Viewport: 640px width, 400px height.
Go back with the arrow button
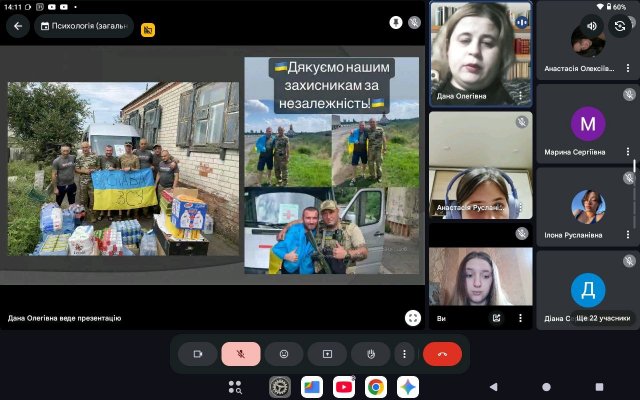18,26
